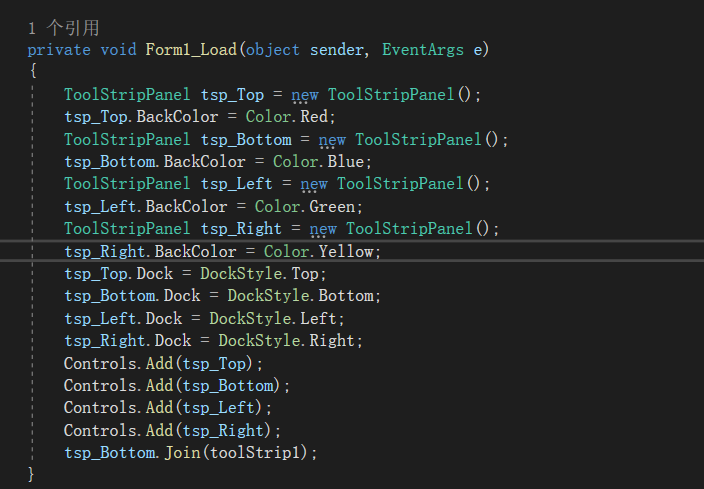Click the 'new' keyword on the tsp_Right declaration
The height and width of the screenshot is (489, 704).
point(323,229)
